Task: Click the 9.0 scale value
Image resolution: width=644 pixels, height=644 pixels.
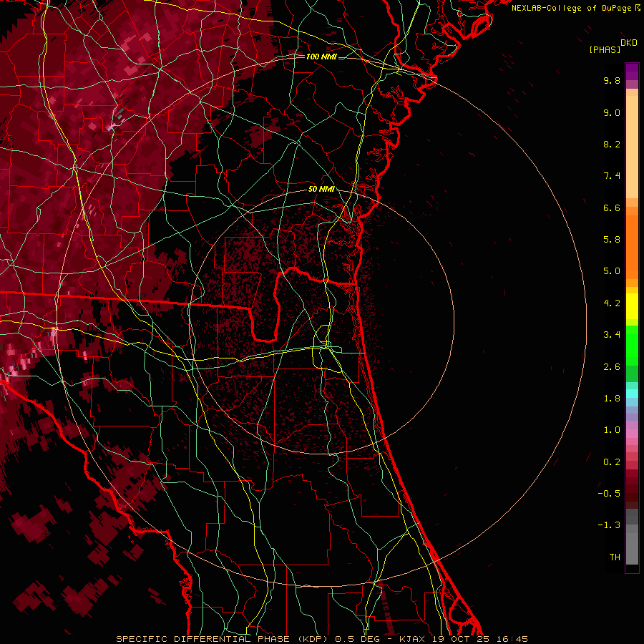Action: click(612, 112)
